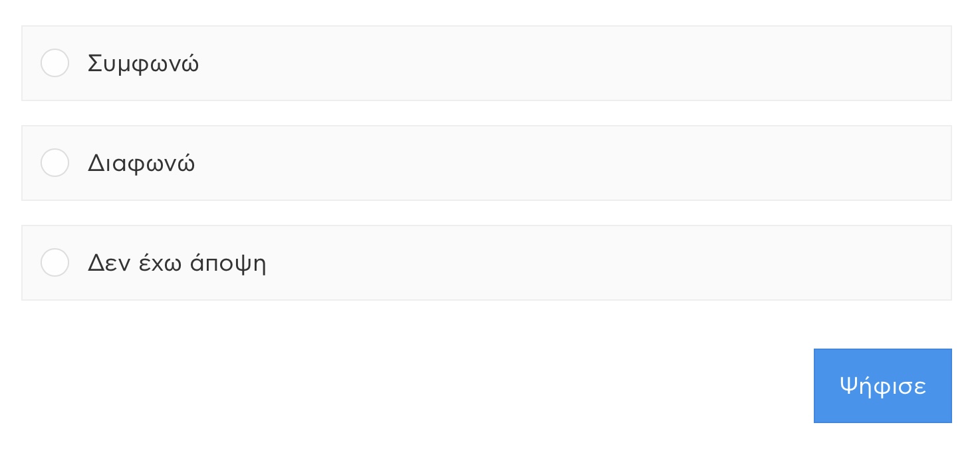
Task: Tick the circle beside Δεν έχω άποψη
Action: click(x=55, y=263)
